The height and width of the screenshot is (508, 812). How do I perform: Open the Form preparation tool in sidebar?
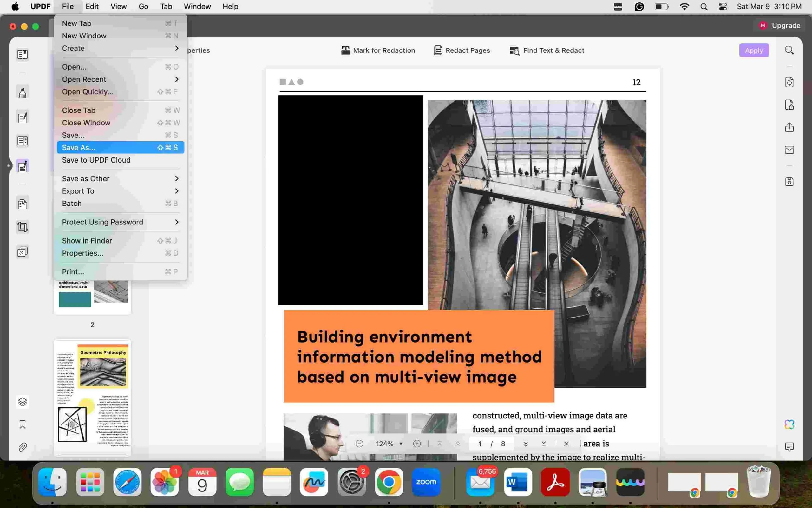coord(23,141)
